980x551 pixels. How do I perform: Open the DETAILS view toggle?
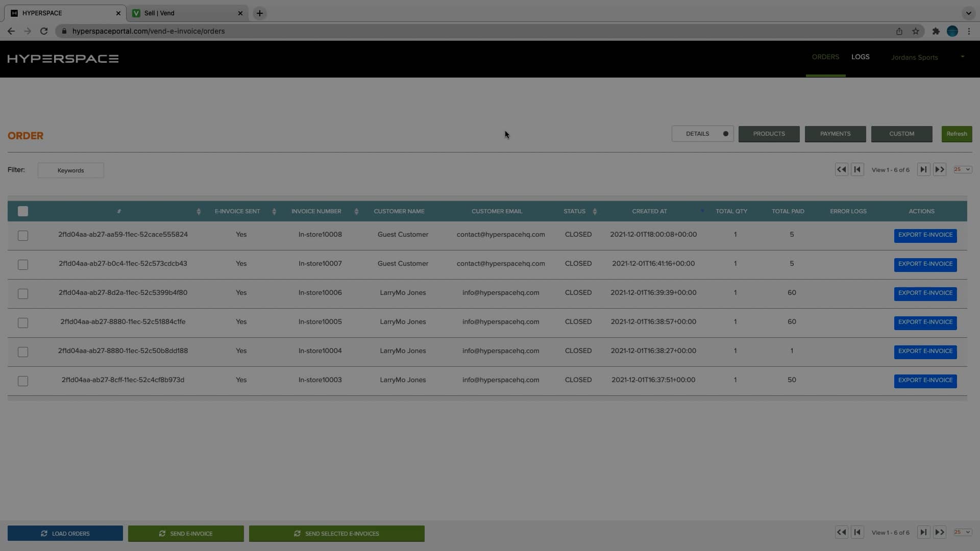click(698, 134)
